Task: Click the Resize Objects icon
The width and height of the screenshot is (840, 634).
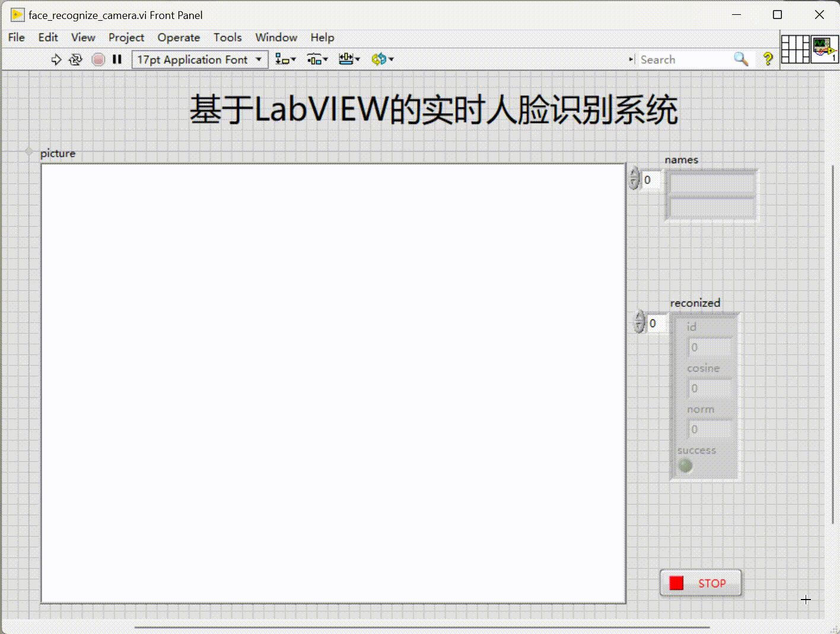Action: tap(346, 59)
